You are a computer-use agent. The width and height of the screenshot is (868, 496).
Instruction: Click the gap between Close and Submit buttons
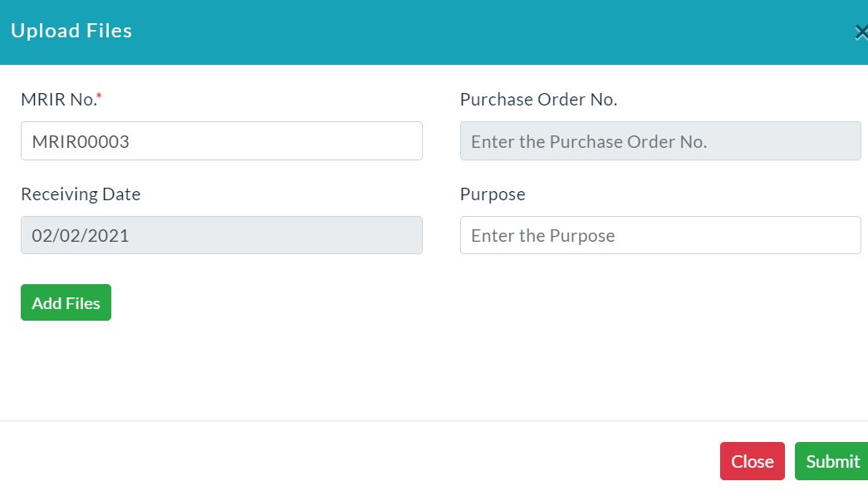pos(790,461)
